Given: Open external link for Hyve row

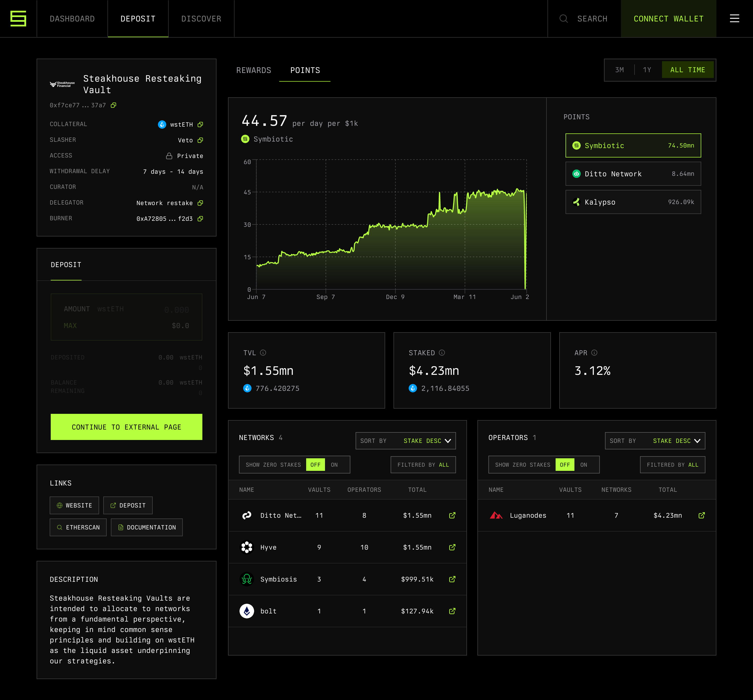Looking at the screenshot, I should point(452,547).
